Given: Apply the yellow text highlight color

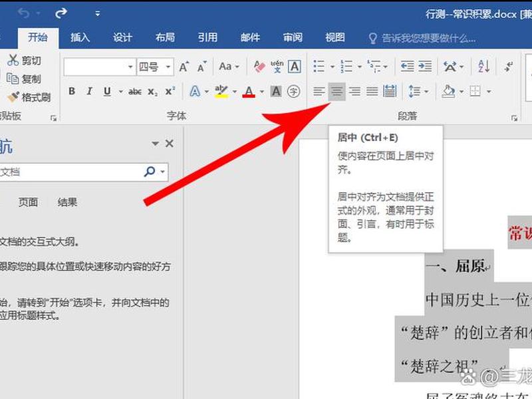Looking at the screenshot, I should [221, 91].
